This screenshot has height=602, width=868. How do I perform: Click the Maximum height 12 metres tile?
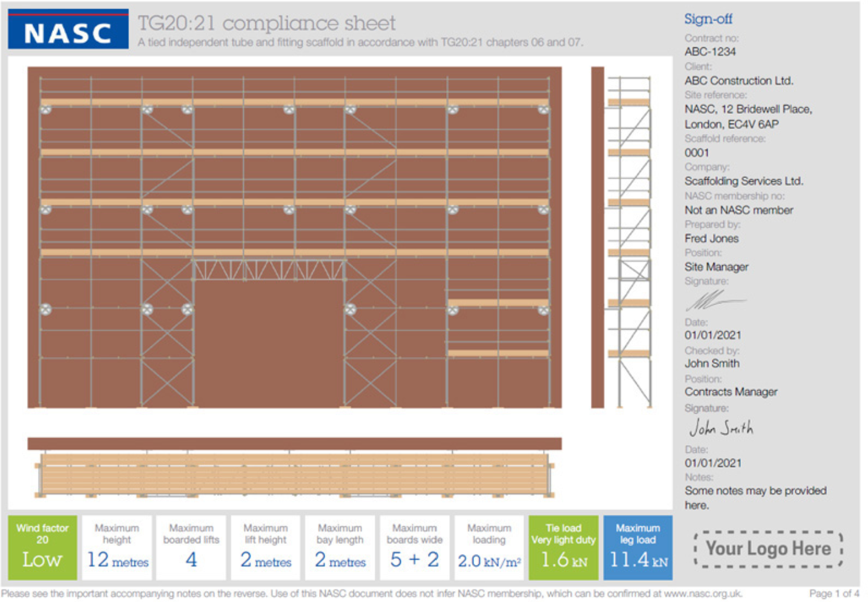pos(117,547)
